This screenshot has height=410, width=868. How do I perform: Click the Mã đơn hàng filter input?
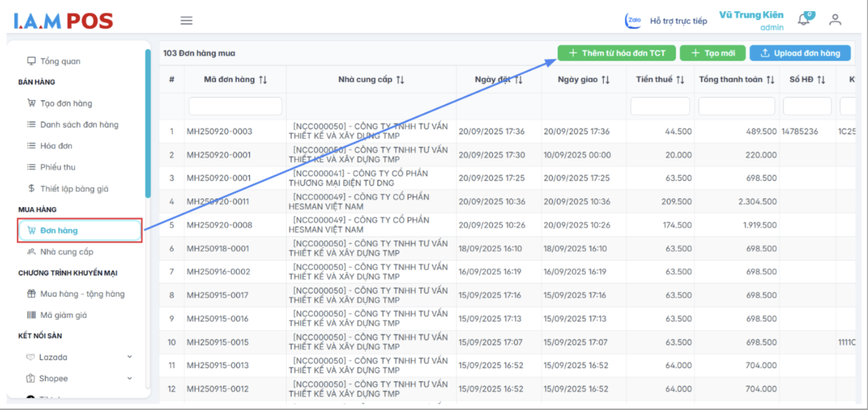point(235,106)
